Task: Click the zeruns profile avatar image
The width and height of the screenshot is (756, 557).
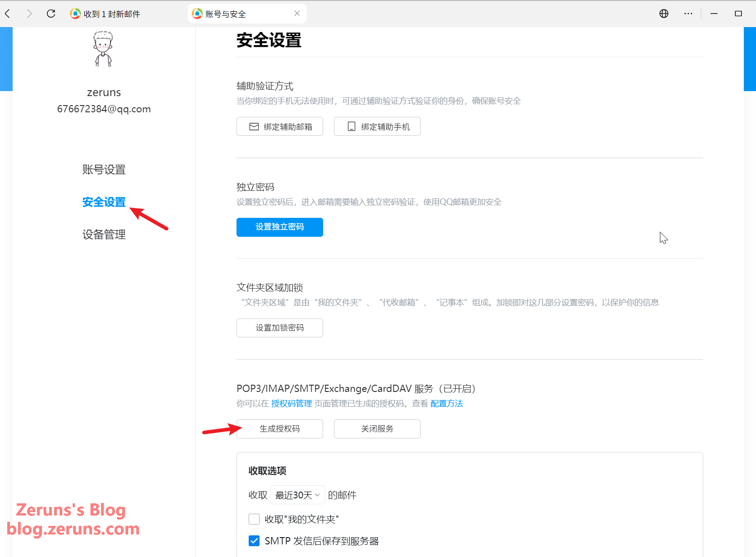Action: (103, 49)
